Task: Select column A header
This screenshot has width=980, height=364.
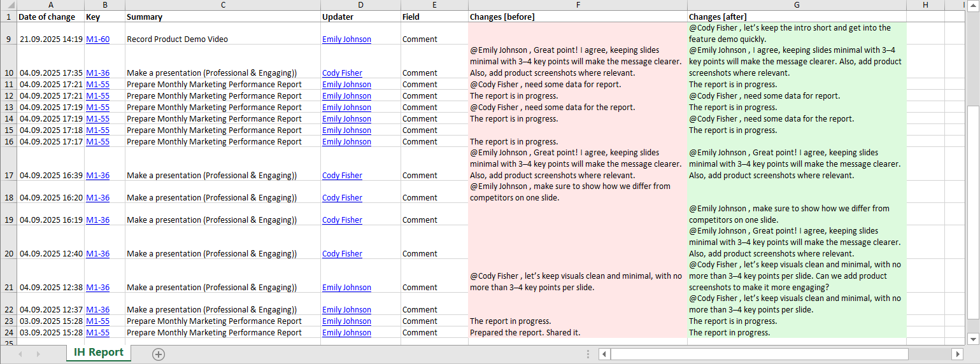Action: point(50,5)
